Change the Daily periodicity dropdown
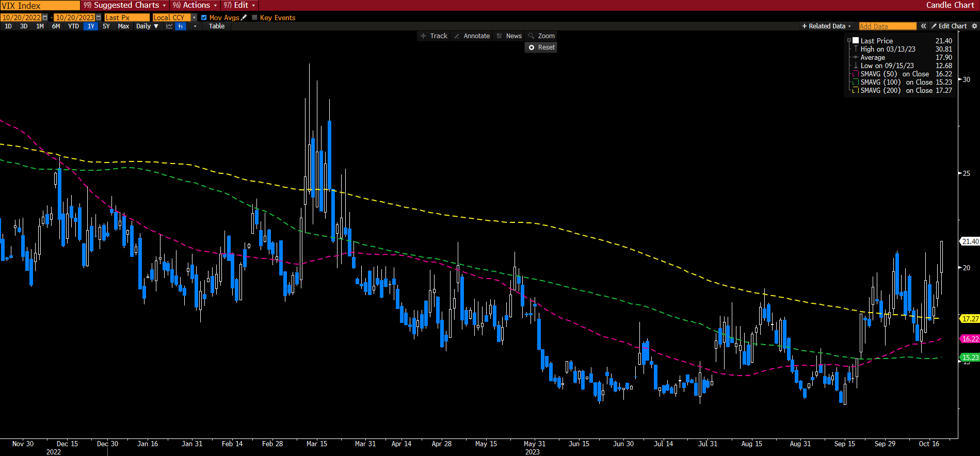This screenshot has height=456, width=980. (x=148, y=26)
